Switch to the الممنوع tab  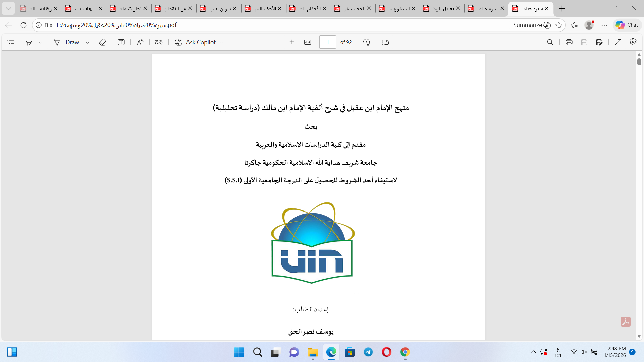pyautogui.click(x=398, y=9)
